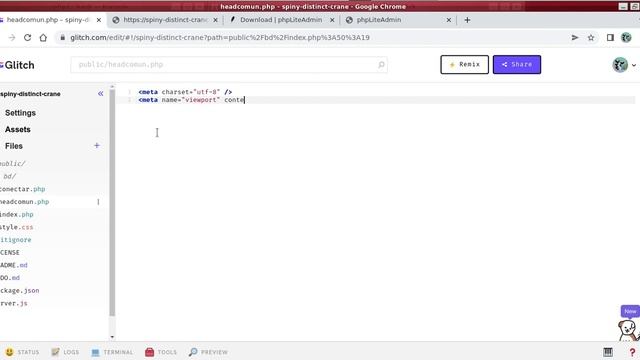Bookmark this page with the star icon
The height and width of the screenshot is (360, 640).
591,38
